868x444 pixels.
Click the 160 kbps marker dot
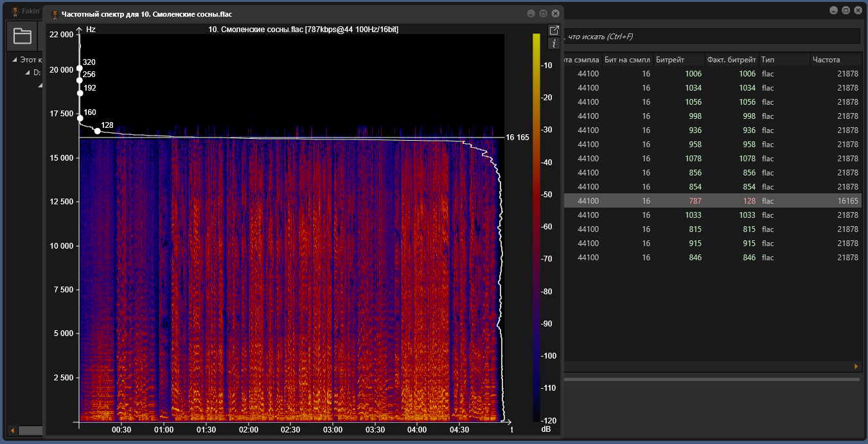(x=80, y=118)
